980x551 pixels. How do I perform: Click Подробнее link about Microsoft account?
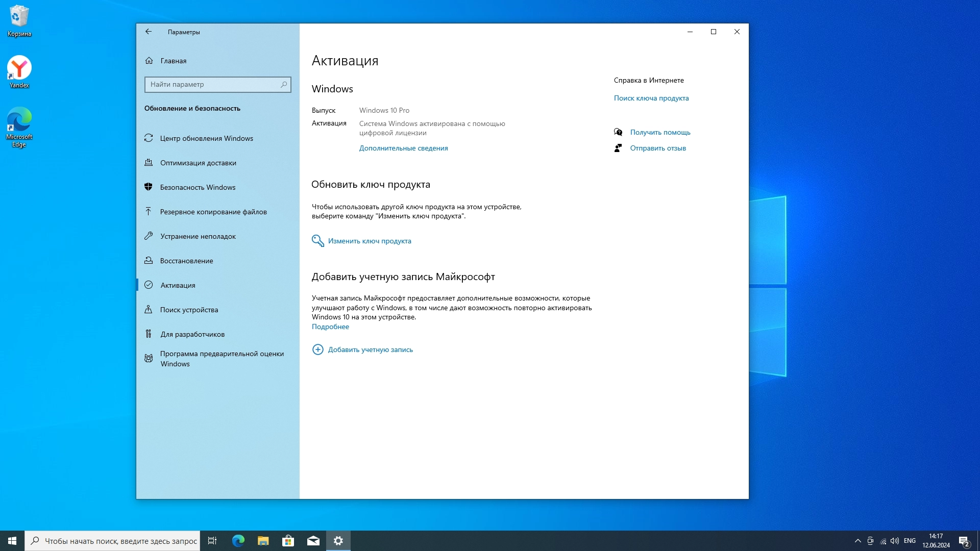point(330,327)
